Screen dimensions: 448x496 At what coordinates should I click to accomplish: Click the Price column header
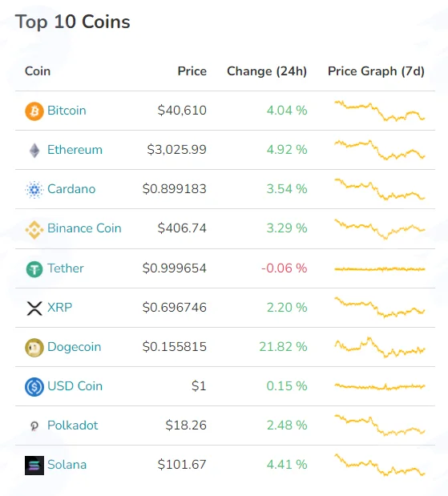point(192,71)
